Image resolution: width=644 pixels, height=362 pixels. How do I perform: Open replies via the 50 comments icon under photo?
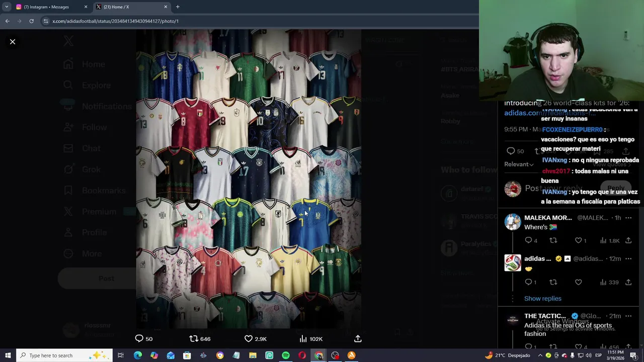tap(144, 339)
